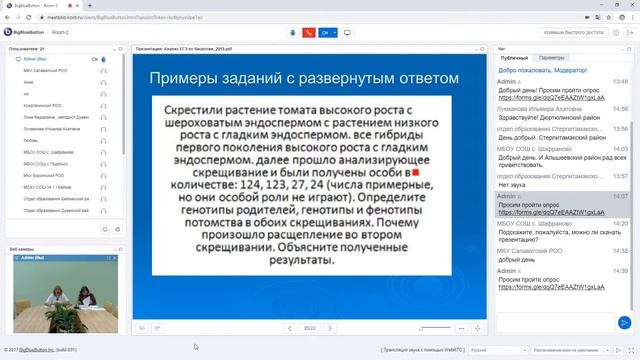Click headset icon for МБОУ СОШ с. Шафраново
The height and width of the screenshot is (360, 640).
click(x=103, y=153)
